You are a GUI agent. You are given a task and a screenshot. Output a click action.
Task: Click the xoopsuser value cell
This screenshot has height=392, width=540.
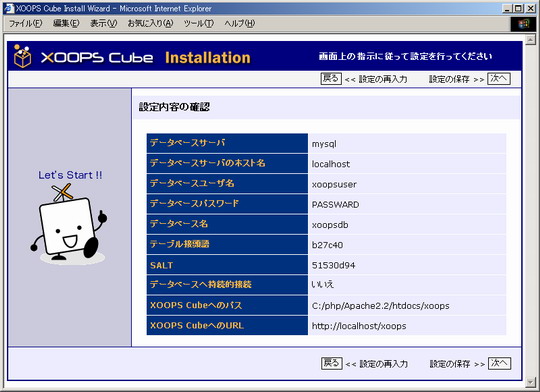(x=407, y=184)
